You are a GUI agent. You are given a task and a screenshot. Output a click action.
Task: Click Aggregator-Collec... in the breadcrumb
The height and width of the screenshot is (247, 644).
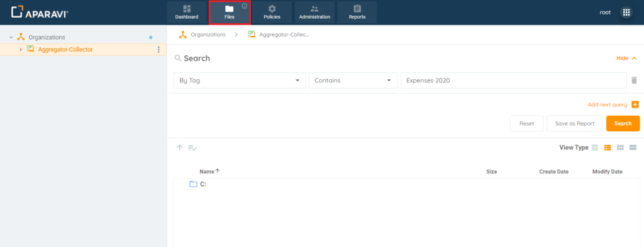(x=284, y=35)
